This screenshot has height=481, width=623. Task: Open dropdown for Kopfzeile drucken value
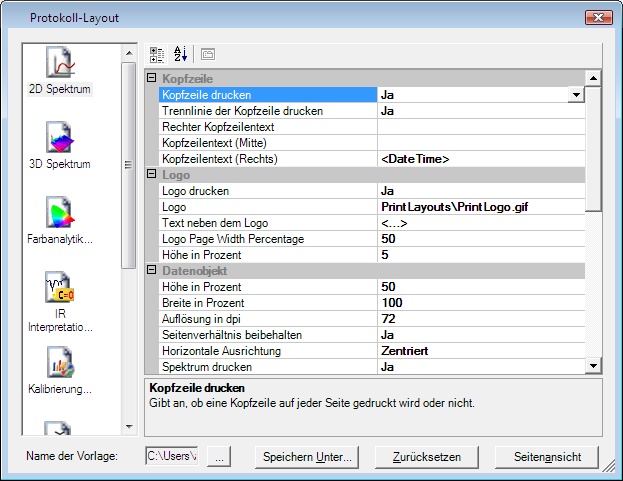tap(575, 95)
